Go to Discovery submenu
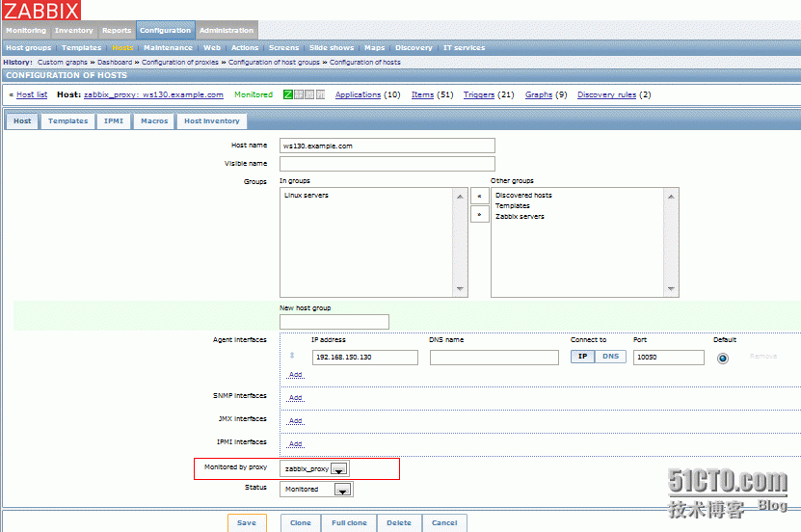801x532 pixels. (x=414, y=47)
